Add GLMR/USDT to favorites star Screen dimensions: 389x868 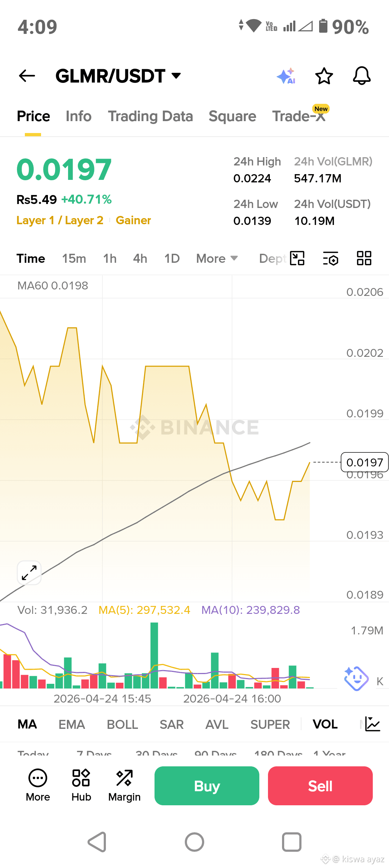point(324,76)
